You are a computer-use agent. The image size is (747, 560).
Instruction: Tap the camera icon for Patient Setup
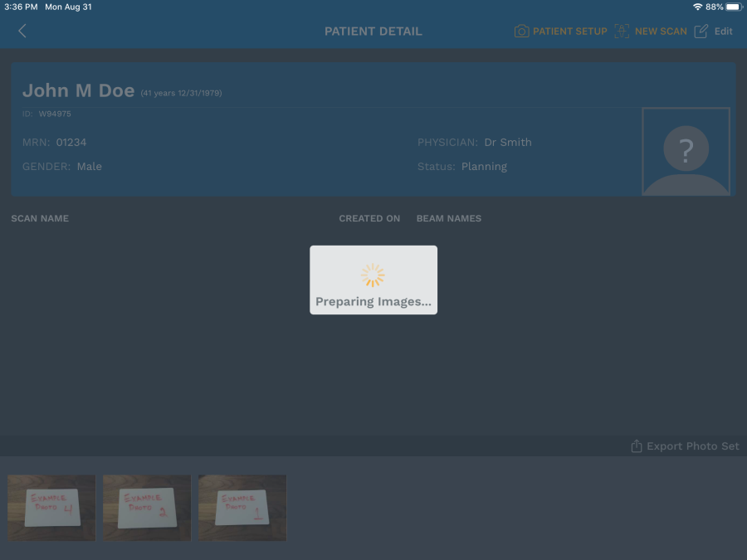coord(521,32)
